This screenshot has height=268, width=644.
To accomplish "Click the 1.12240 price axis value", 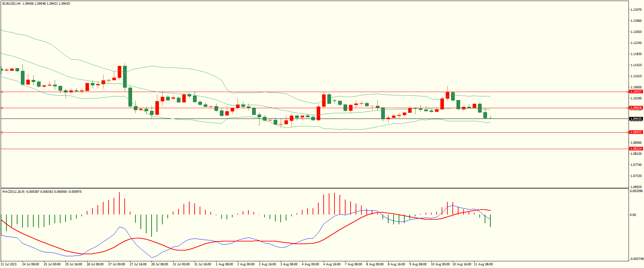I will pos(636,43).
